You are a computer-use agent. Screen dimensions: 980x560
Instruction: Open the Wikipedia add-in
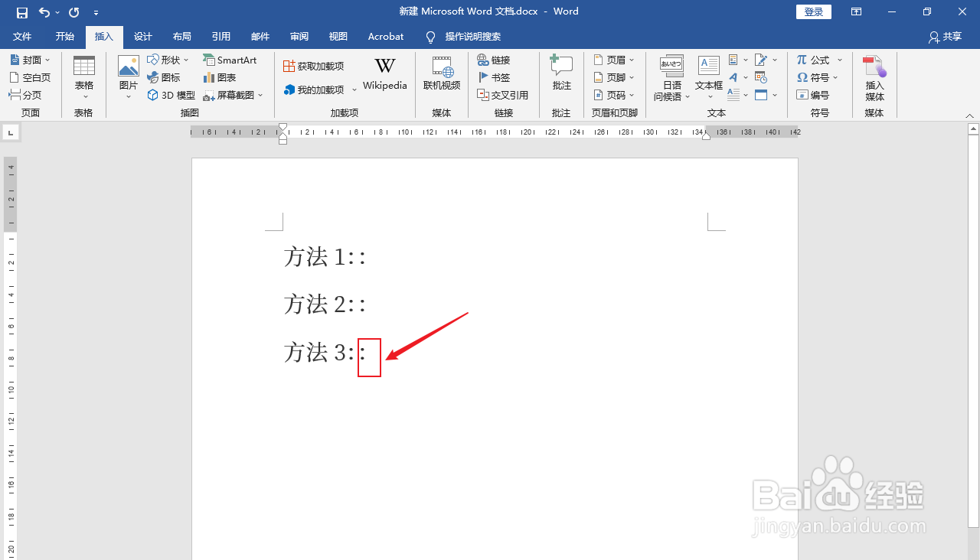click(x=385, y=75)
